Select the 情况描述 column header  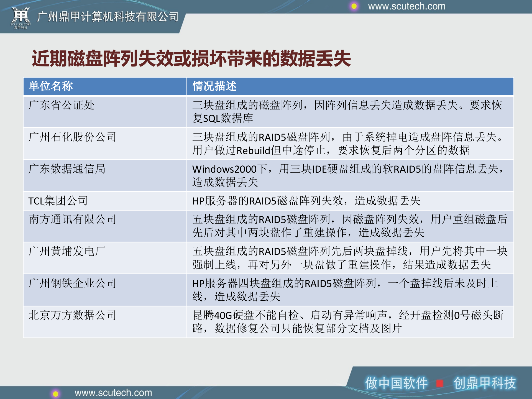[x=215, y=86]
